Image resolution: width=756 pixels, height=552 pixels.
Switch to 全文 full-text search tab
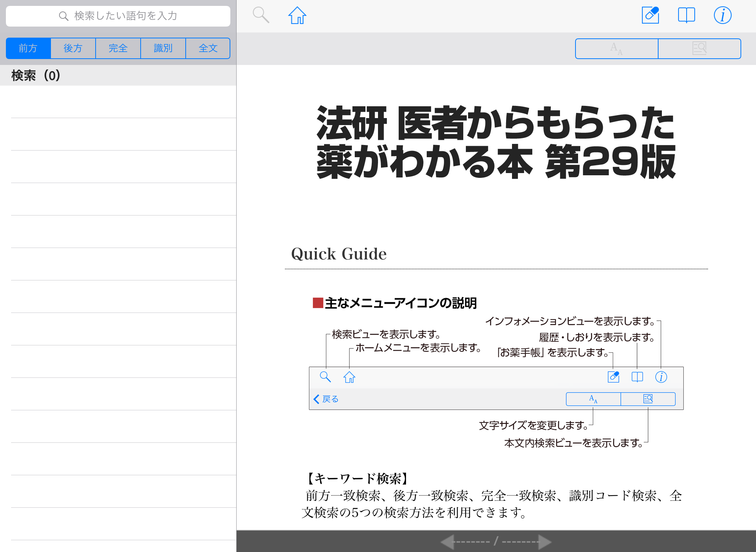coord(208,48)
